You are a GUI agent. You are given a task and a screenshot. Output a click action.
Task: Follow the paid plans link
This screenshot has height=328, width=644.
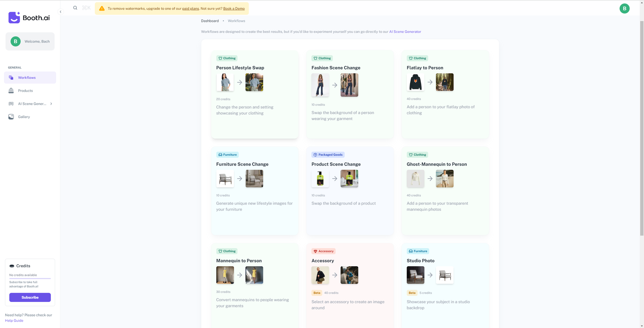(x=190, y=9)
